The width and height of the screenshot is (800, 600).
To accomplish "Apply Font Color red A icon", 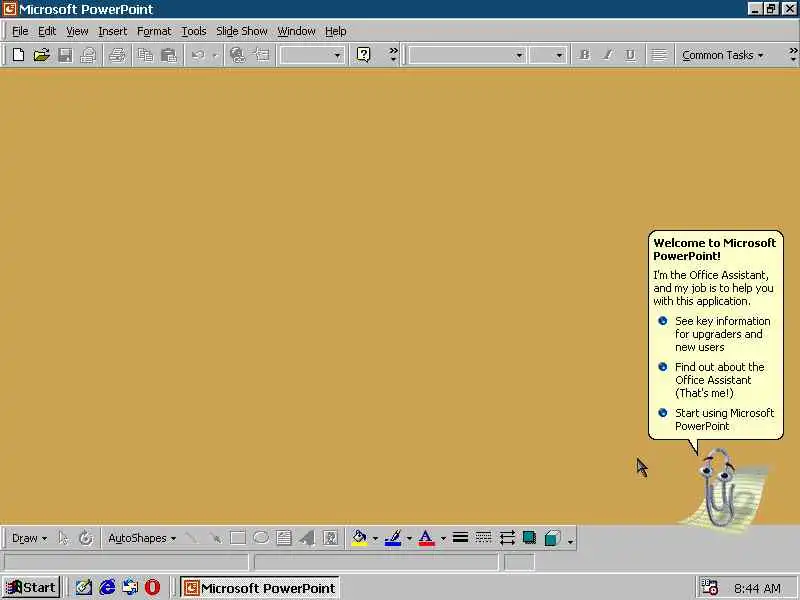I will (427, 538).
